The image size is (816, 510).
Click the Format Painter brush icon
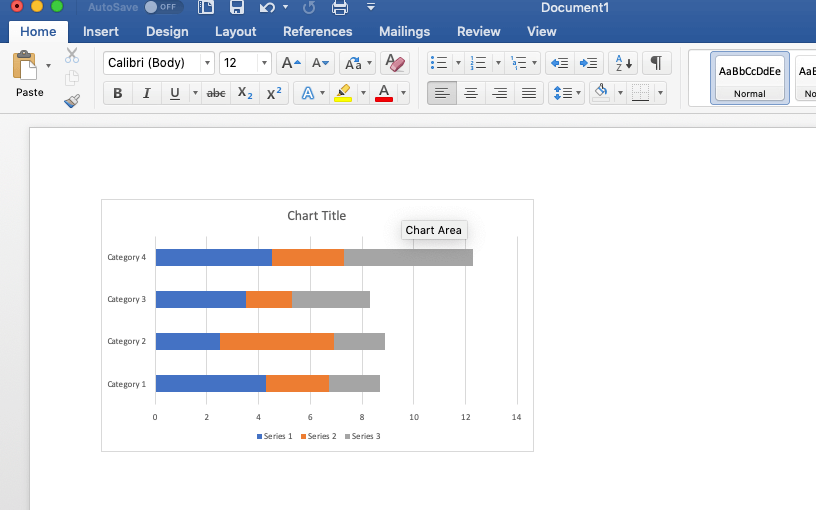tap(72, 101)
